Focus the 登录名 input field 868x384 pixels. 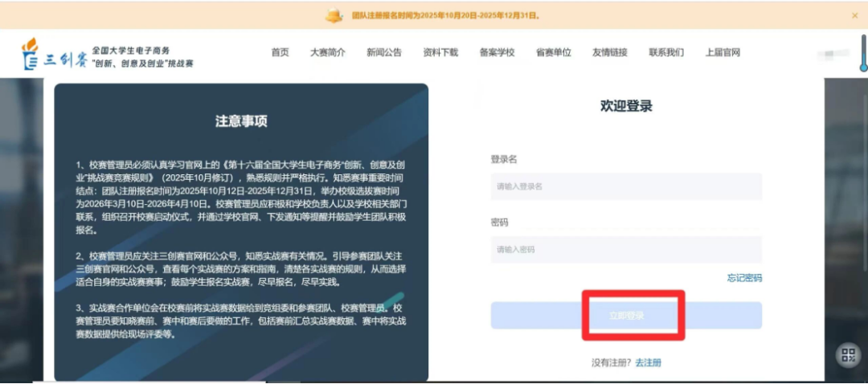click(x=626, y=186)
